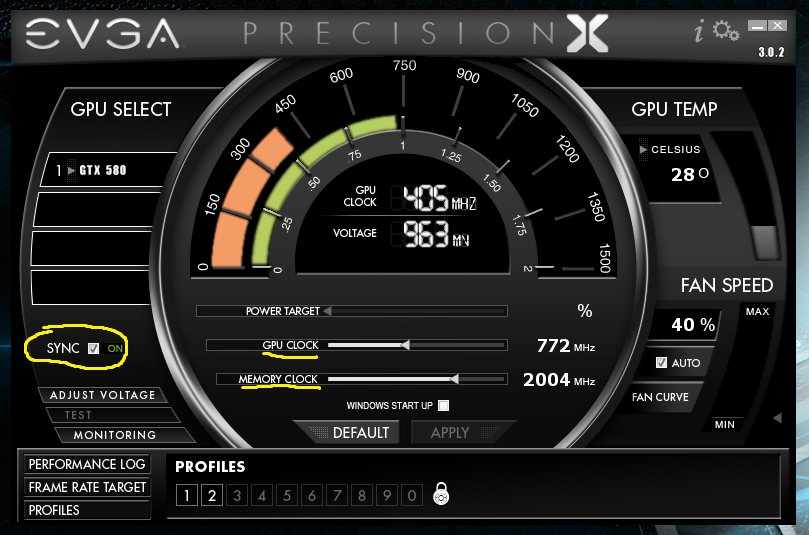This screenshot has height=535, width=809.
Task: Click the 40 % fan speed value
Action: [693, 325]
